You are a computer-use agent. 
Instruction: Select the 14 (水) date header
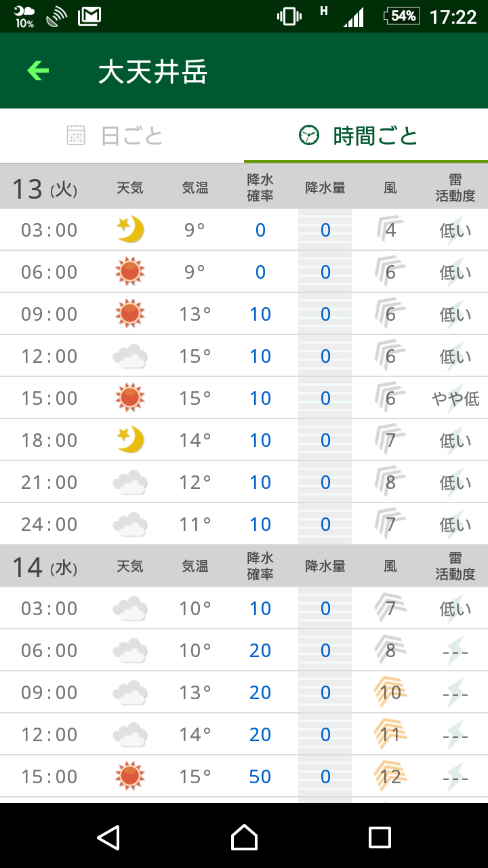(x=45, y=566)
